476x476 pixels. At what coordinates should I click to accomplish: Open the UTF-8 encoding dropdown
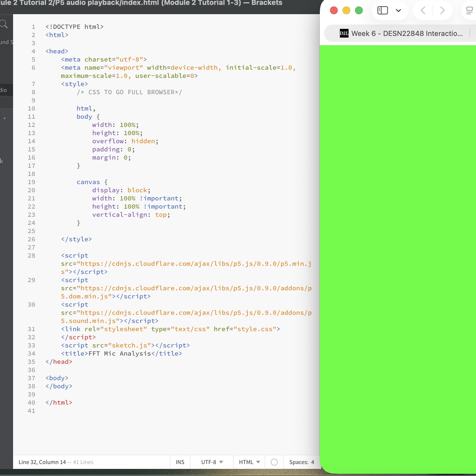click(211, 462)
